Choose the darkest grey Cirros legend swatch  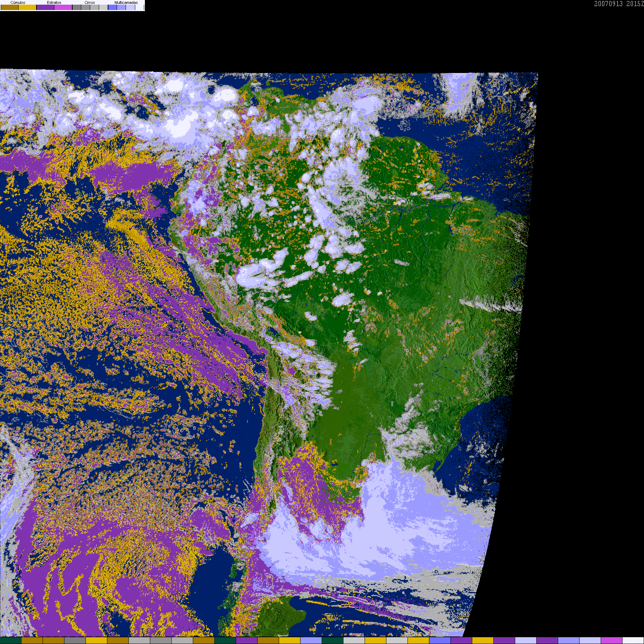[77, 8]
